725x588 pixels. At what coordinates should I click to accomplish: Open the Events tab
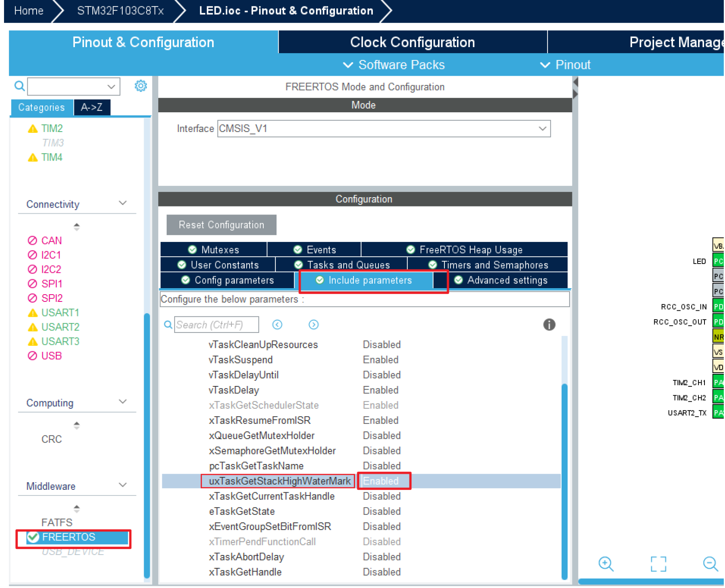click(x=314, y=250)
